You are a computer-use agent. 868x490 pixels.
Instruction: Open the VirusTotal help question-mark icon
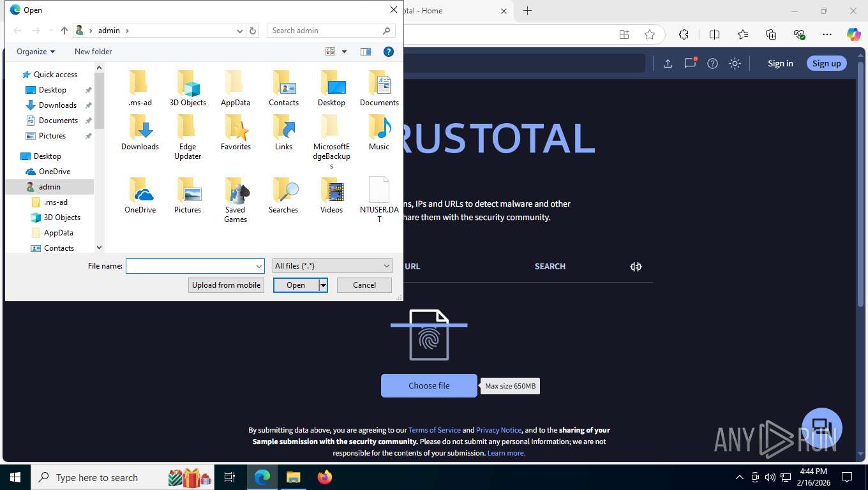point(713,63)
